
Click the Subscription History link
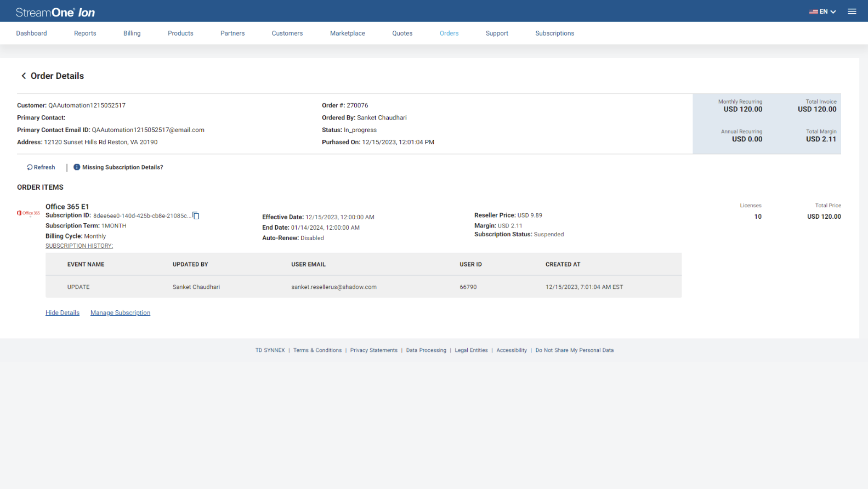coord(79,246)
